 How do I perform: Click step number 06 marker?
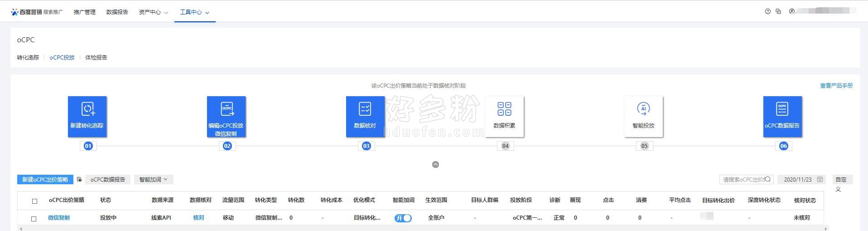tap(784, 146)
